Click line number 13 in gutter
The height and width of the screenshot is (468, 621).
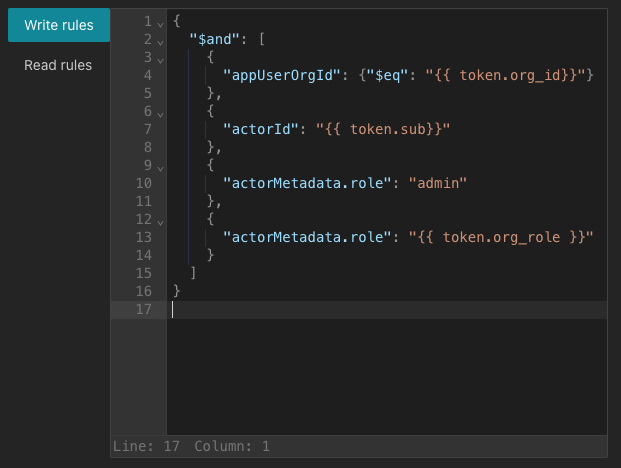click(144, 237)
